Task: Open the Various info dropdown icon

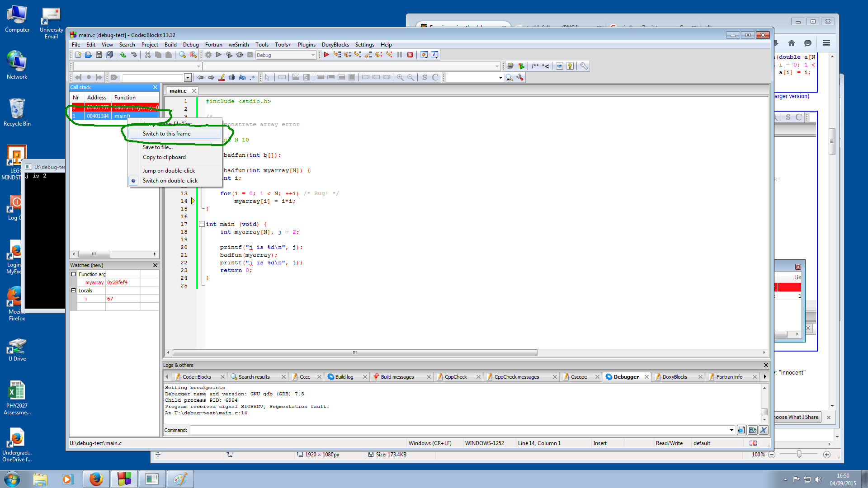Action: (434, 55)
